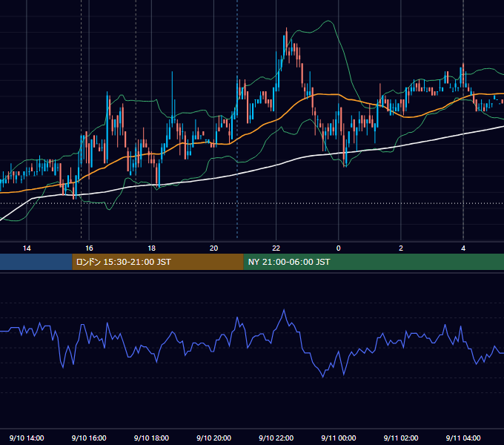Click hour label 20 on price chart axis

[x=213, y=248]
